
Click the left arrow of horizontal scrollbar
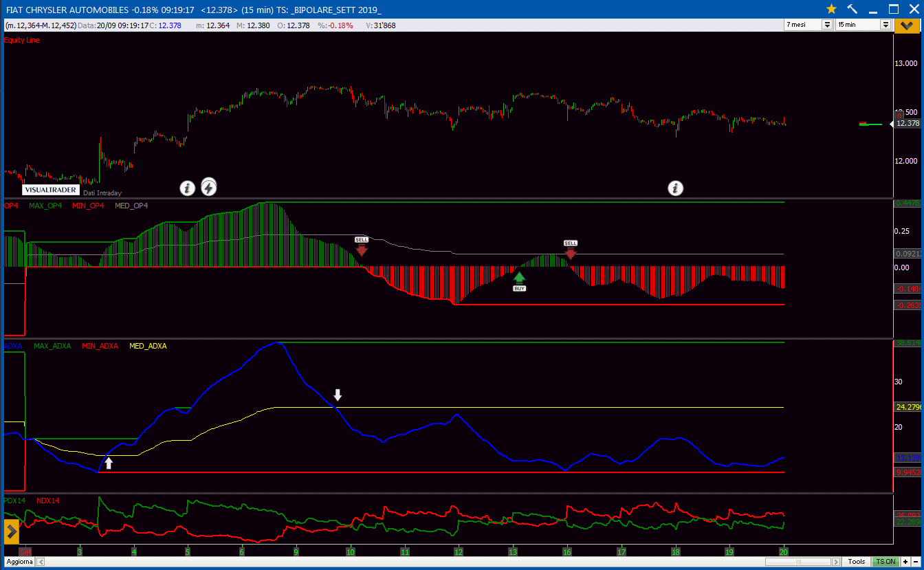pyautogui.click(x=41, y=562)
